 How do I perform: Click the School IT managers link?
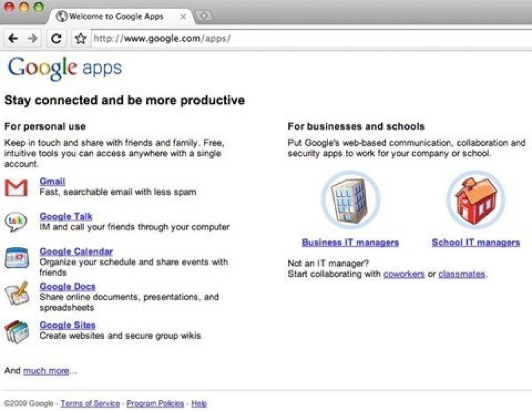click(x=476, y=242)
